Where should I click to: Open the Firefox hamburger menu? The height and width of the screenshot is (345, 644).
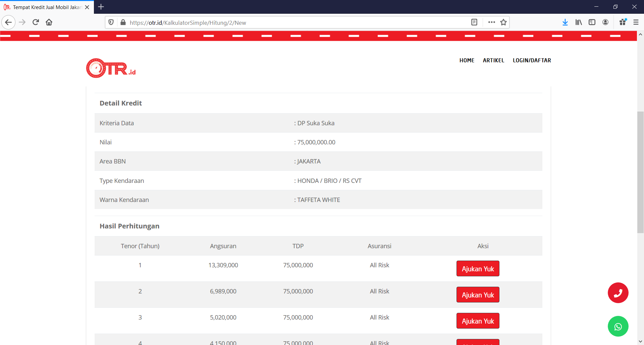pos(636,22)
